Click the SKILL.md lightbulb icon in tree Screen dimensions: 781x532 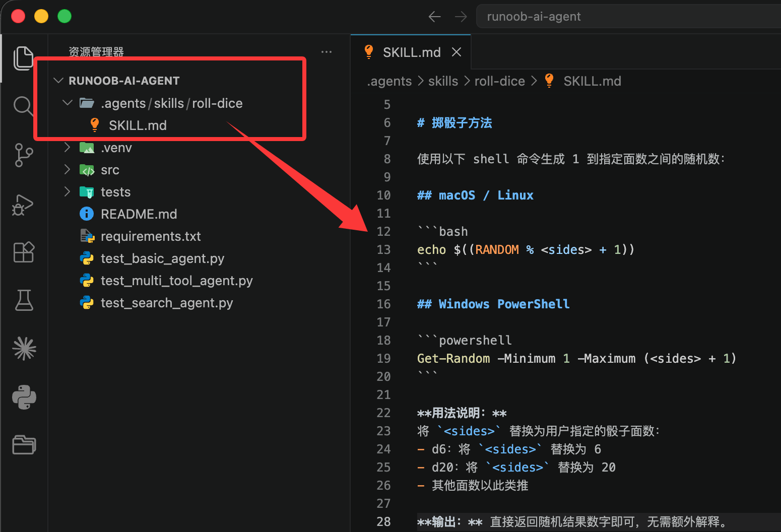pyautogui.click(x=94, y=125)
